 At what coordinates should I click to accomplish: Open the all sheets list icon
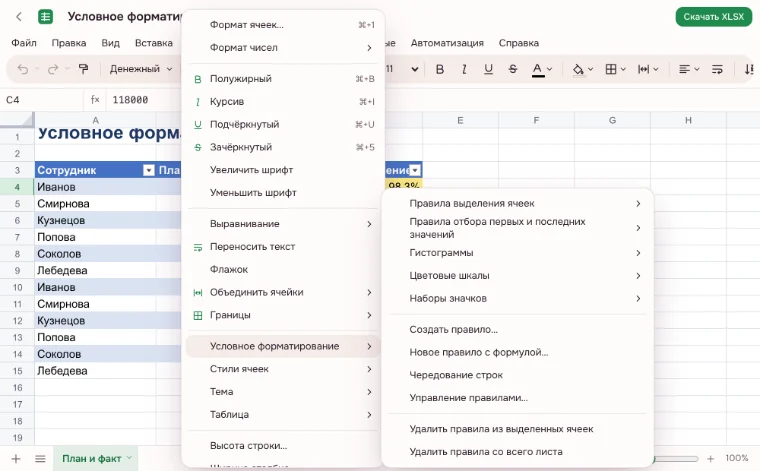click(x=40, y=458)
